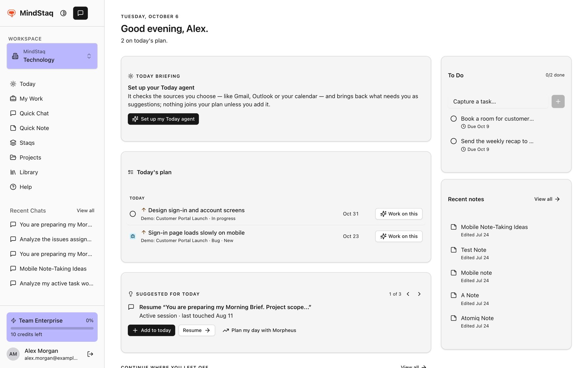This screenshot has width=588, height=368.
Task: Click Work on this for Design sign-in task
Action: [399, 214]
